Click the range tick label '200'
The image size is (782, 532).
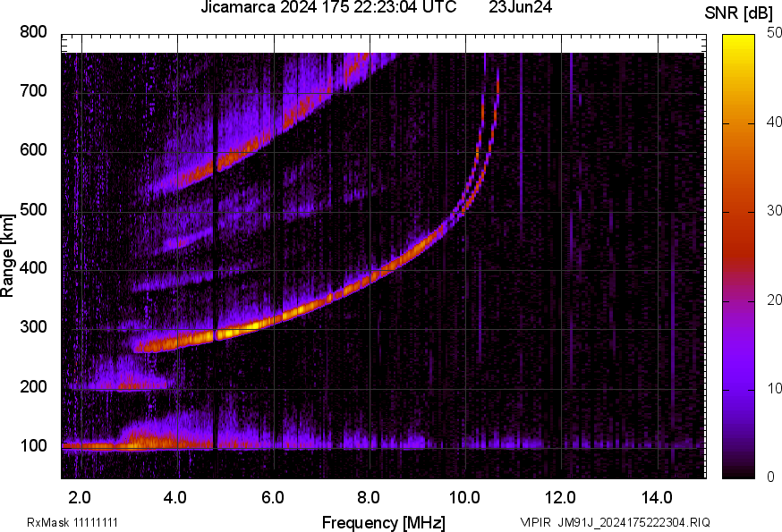click(33, 386)
